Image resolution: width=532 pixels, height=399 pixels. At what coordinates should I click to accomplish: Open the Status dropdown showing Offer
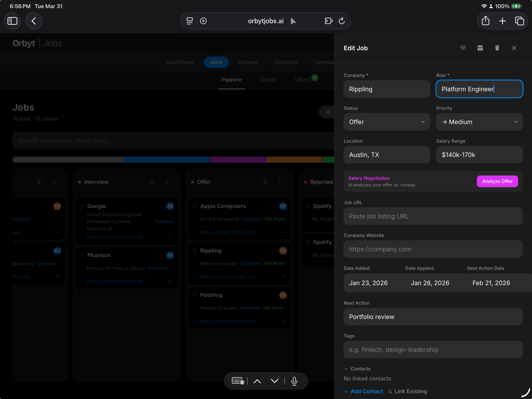pyautogui.click(x=386, y=122)
